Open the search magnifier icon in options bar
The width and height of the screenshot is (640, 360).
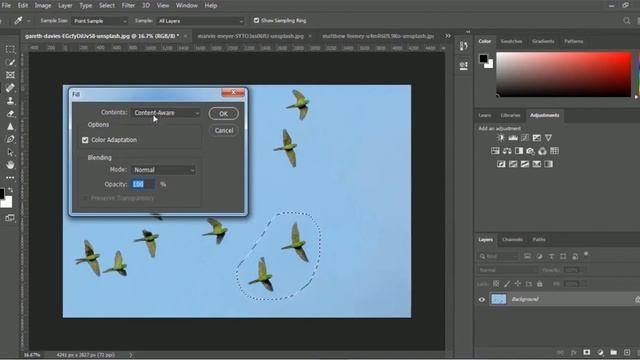pyautogui.click(x=627, y=20)
